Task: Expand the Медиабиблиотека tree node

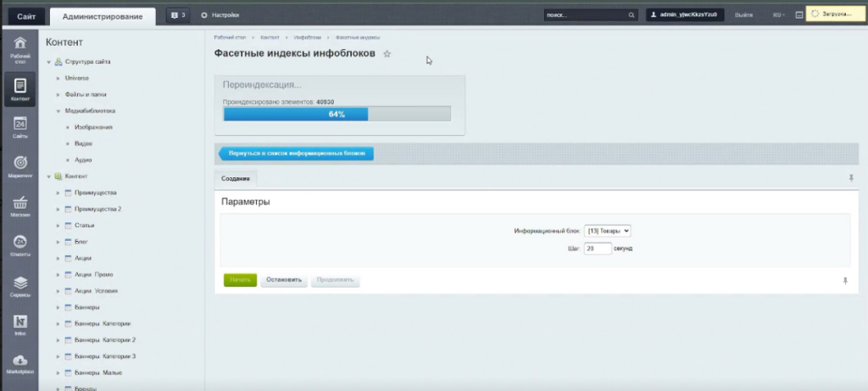Action: coord(58,110)
